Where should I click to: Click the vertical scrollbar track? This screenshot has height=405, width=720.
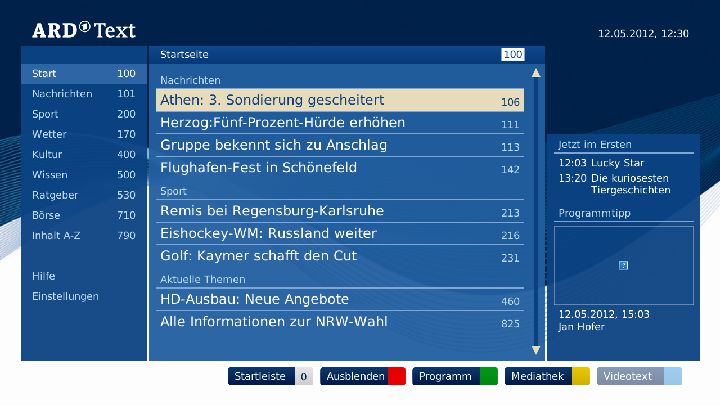pos(536,210)
